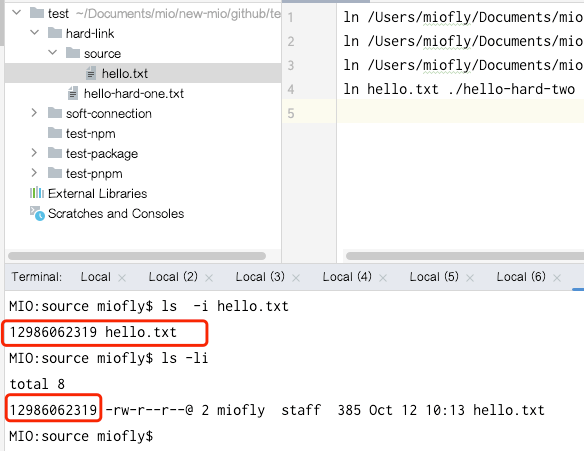This screenshot has width=584, height=451.
Task: Collapse the hard-link folder chevron
Action: coord(35,33)
